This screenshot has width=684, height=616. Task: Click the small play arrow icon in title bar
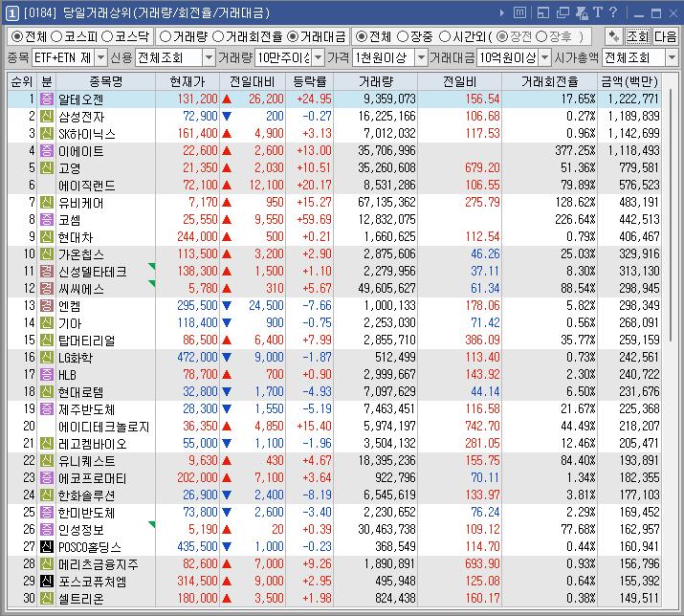(501, 13)
